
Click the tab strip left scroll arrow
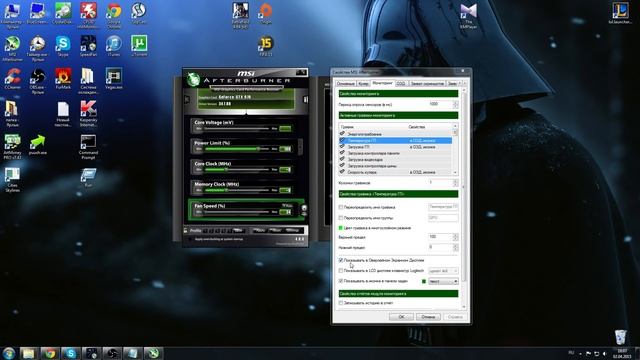(x=460, y=83)
